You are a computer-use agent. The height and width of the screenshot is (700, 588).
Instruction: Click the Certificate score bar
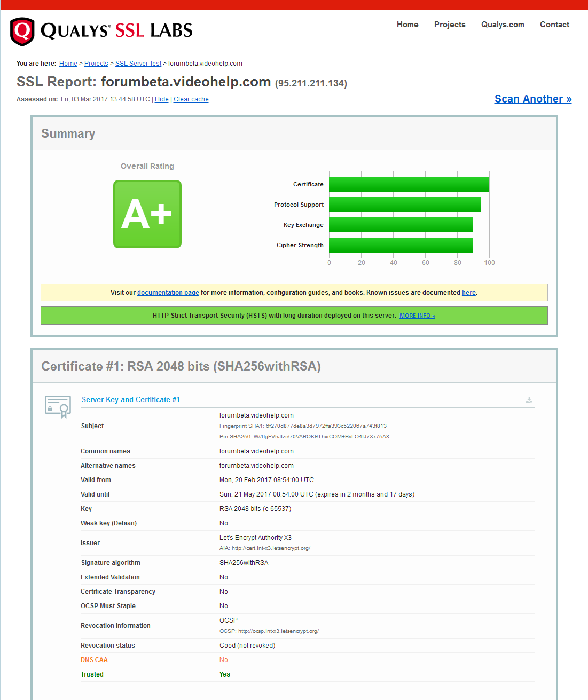(x=409, y=184)
